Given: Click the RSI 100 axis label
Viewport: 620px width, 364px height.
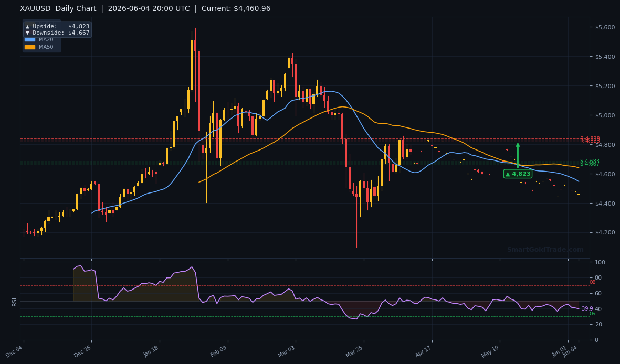Looking at the screenshot, I should [600, 262].
